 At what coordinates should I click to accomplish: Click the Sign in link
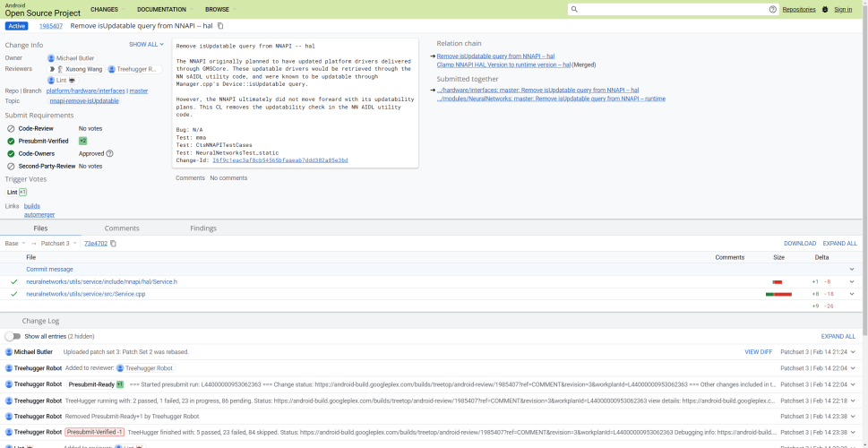(x=843, y=10)
